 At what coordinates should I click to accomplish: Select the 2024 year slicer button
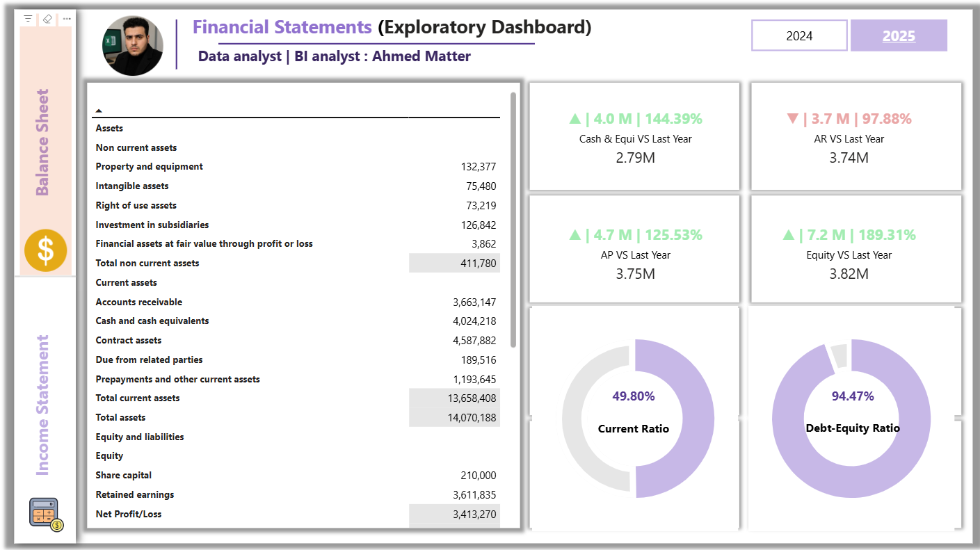point(799,35)
